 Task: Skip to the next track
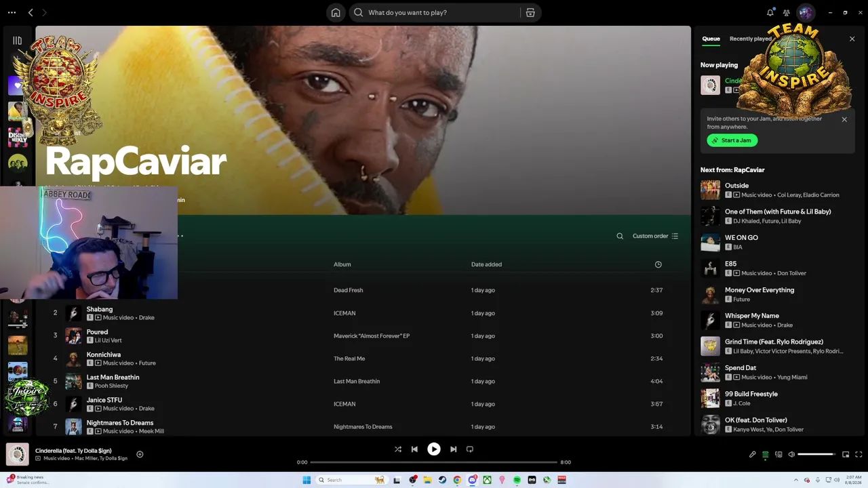pos(453,449)
